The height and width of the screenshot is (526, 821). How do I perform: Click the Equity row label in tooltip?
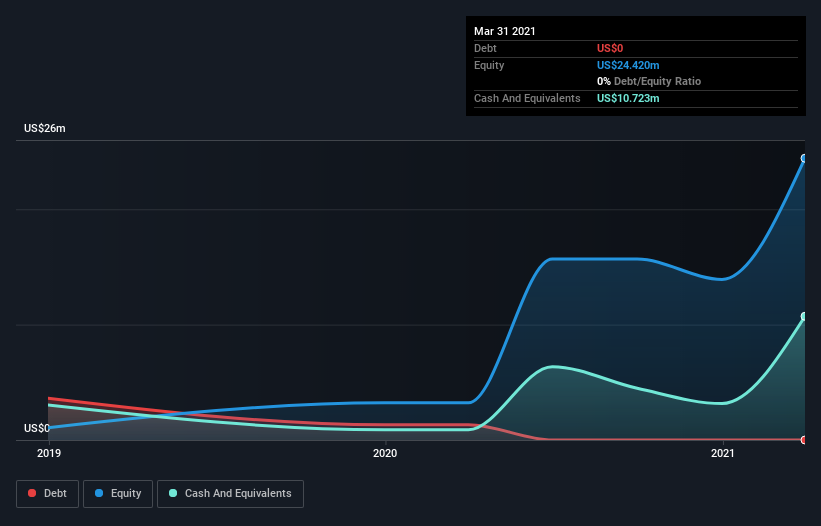pyautogui.click(x=489, y=65)
